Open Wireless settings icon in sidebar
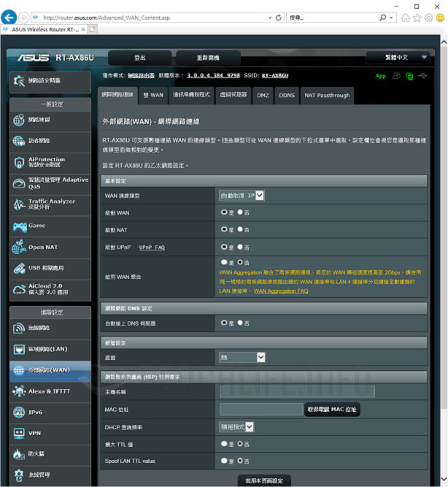This screenshot has height=487, width=448. [x=19, y=328]
